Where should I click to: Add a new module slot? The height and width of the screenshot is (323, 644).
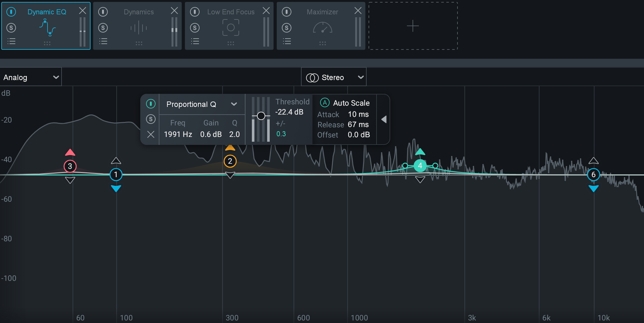click(x=413, y=26)
